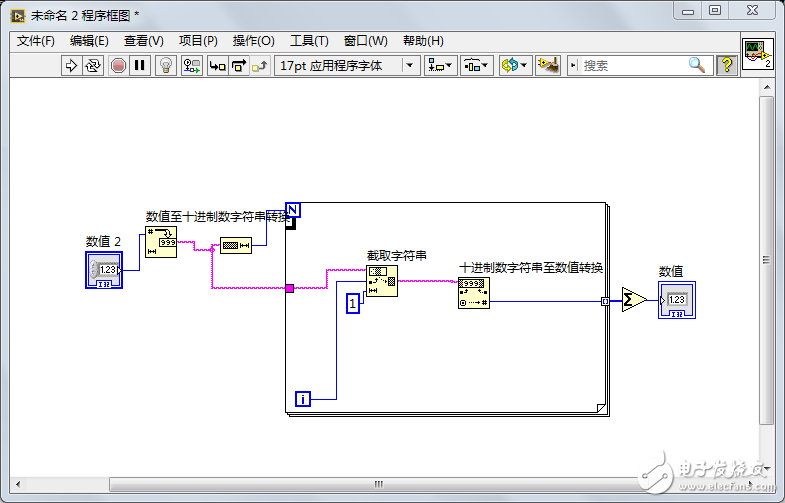The height and width of the screenshot is (503, 785).
Task: Click the vertical scrollbar thumb
Action: pyautogui.click(x=766, y=260)
